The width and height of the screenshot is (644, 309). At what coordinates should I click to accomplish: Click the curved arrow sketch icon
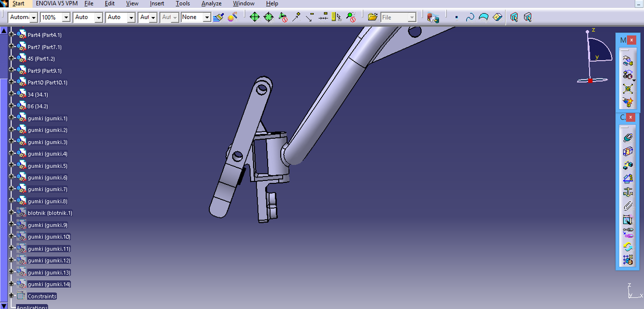click(x=470, y=17)
